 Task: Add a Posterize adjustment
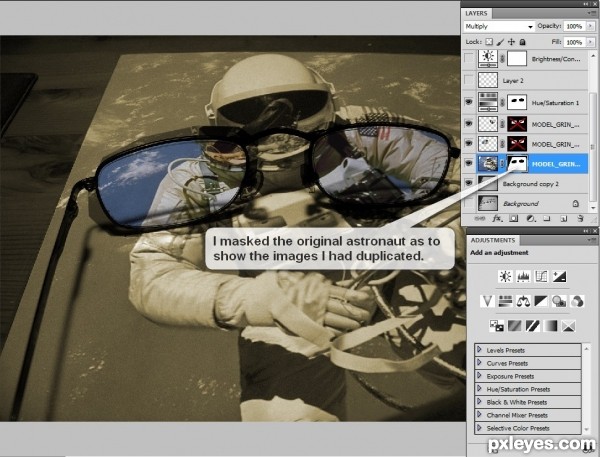click(x=514, y=326)
